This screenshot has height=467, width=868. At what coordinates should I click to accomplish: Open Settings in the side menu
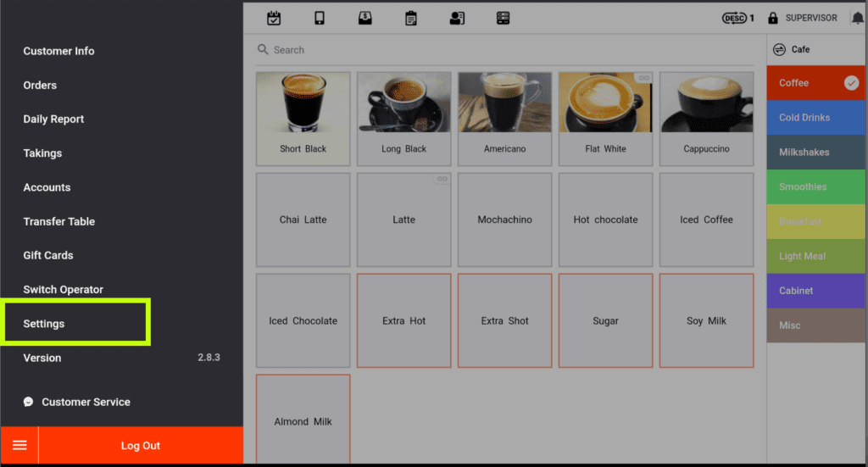(x=44, y=324)
